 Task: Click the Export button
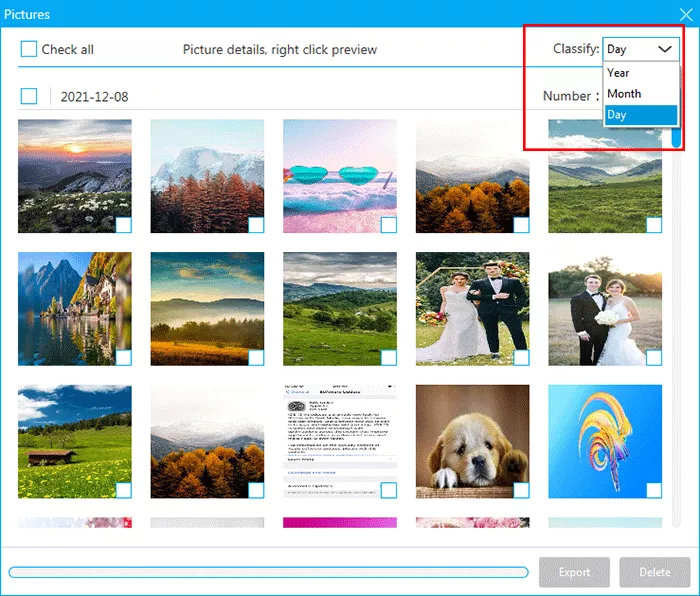574,572
